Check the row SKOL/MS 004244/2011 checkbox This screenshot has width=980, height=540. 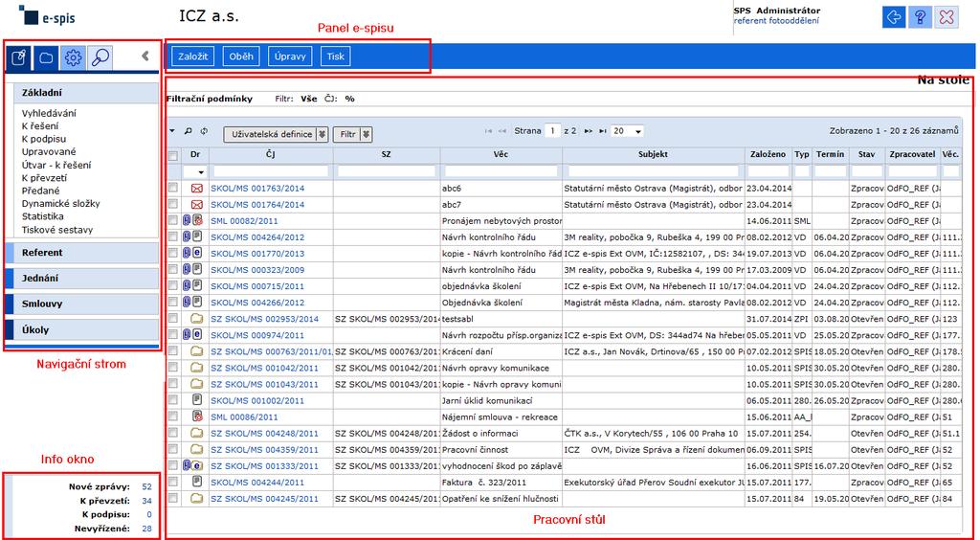point(173,482)
